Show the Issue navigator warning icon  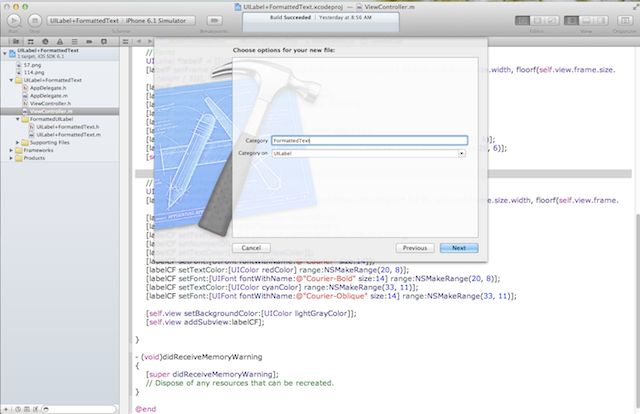[60, 42]
